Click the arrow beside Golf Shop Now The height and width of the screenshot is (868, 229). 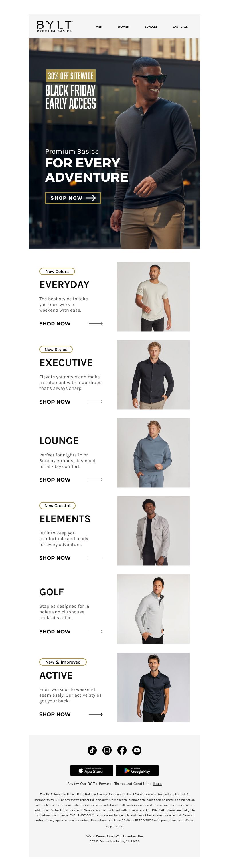tap(96, 631)
